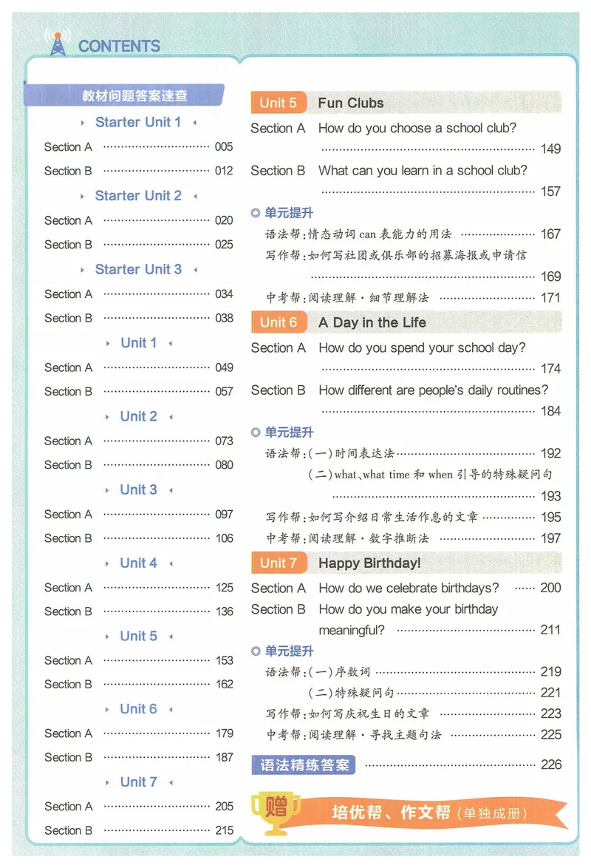Screen dimensions: 591x868
Task: Click page number 012
Action: (x=224, y=171)
